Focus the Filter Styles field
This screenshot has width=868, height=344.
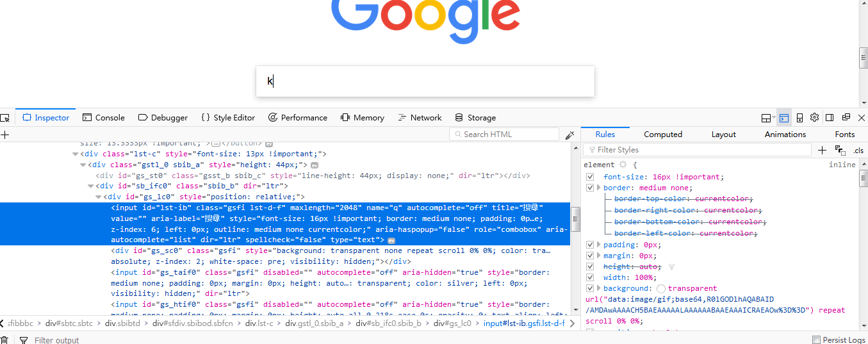698,150
